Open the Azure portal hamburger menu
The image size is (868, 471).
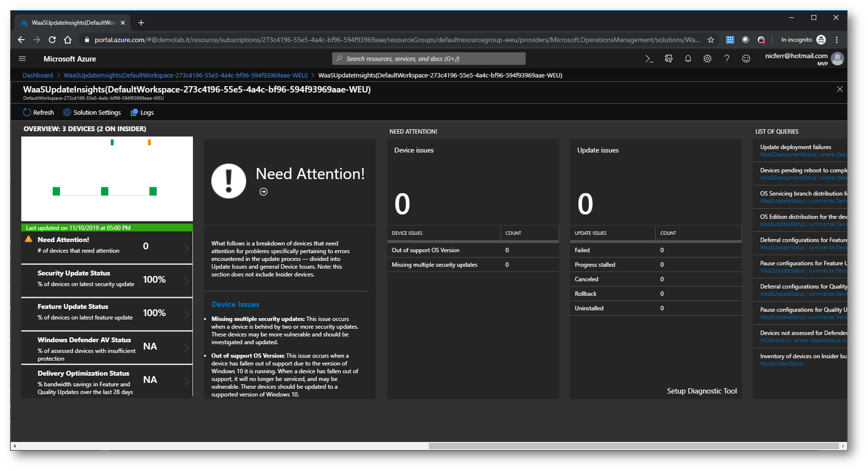click(x=22, y=59)
